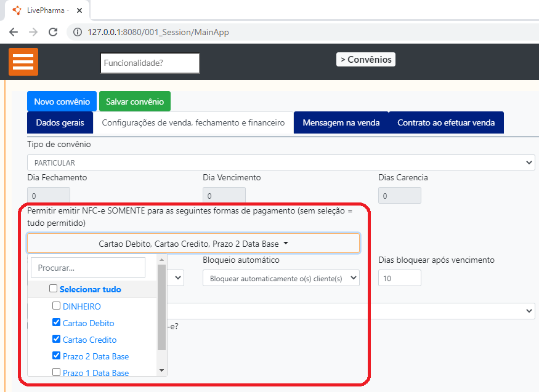Switch to the Dados gerais tab
This screenshot has width=539, height=392.
pos(60,122)
